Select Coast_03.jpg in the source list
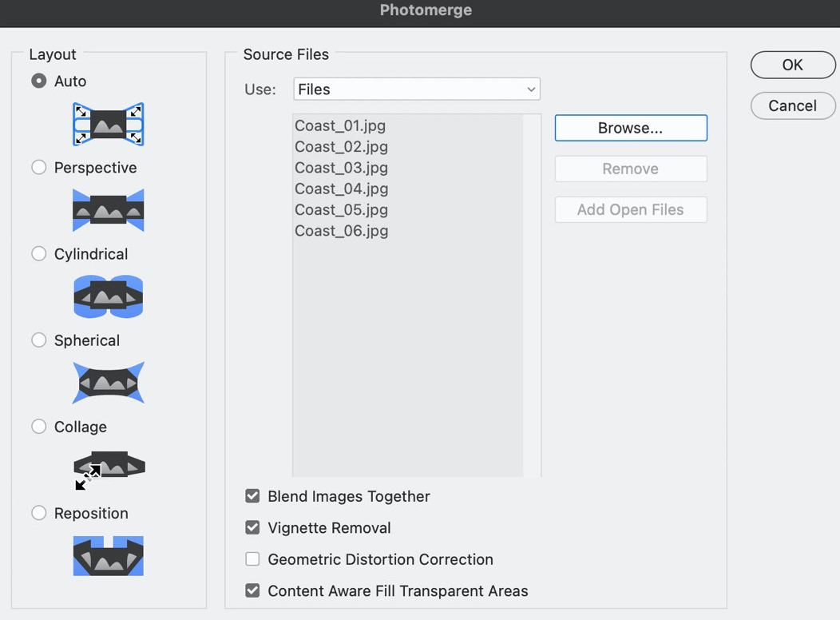Screen dimensions: 840x620 [x=341, y=168]
